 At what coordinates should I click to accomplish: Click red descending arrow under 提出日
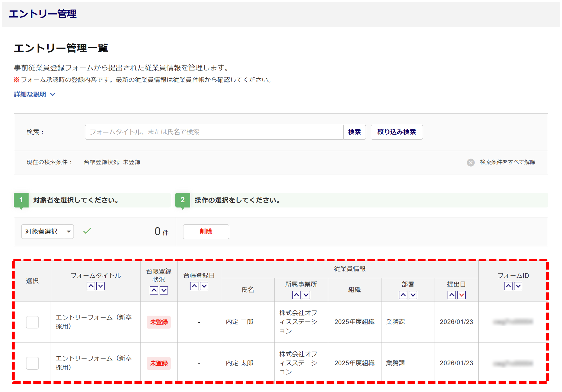(x=461, y=295)
